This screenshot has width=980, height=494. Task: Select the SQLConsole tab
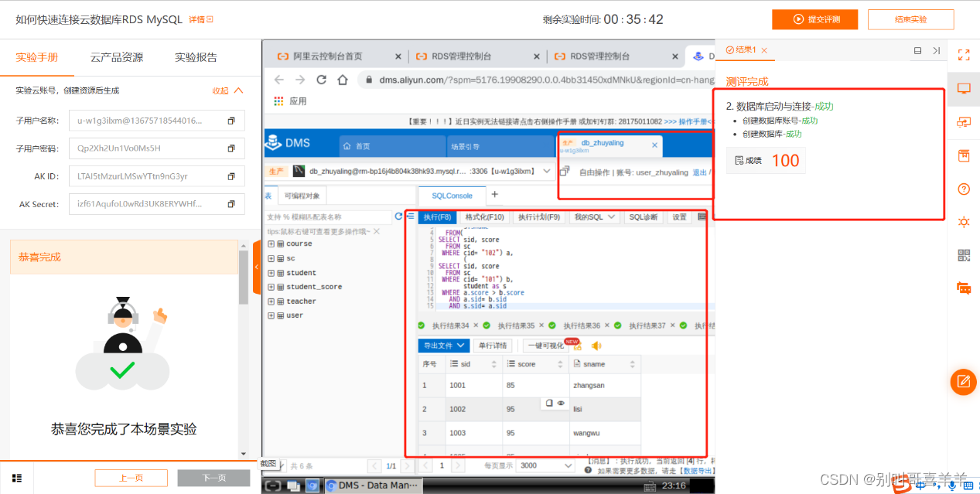click(452, 196)
